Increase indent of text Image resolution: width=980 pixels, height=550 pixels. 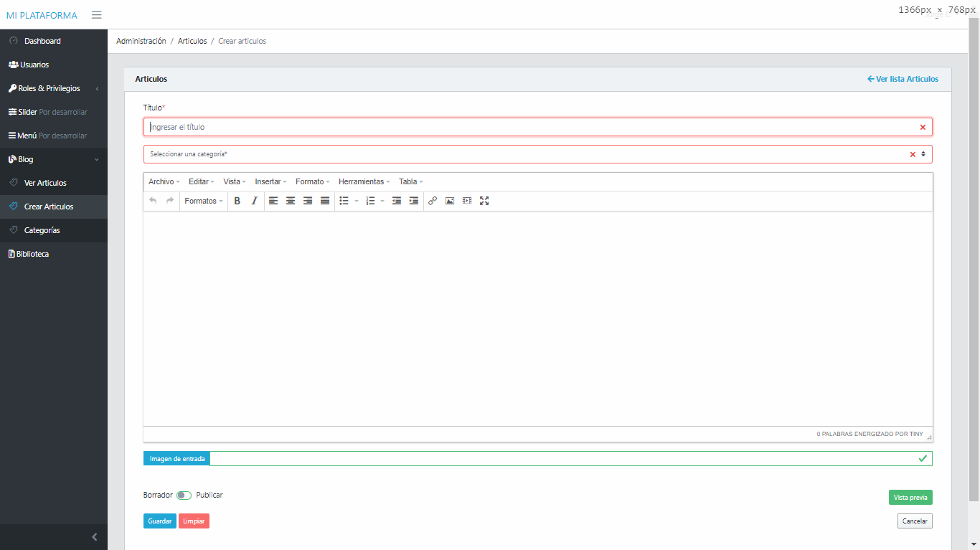[x=414, y=201]
